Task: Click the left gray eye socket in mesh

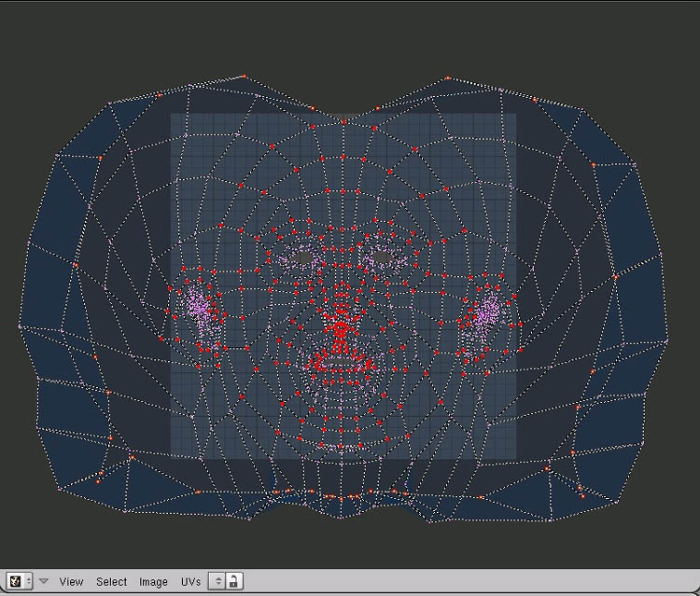Action: [303, 256]
